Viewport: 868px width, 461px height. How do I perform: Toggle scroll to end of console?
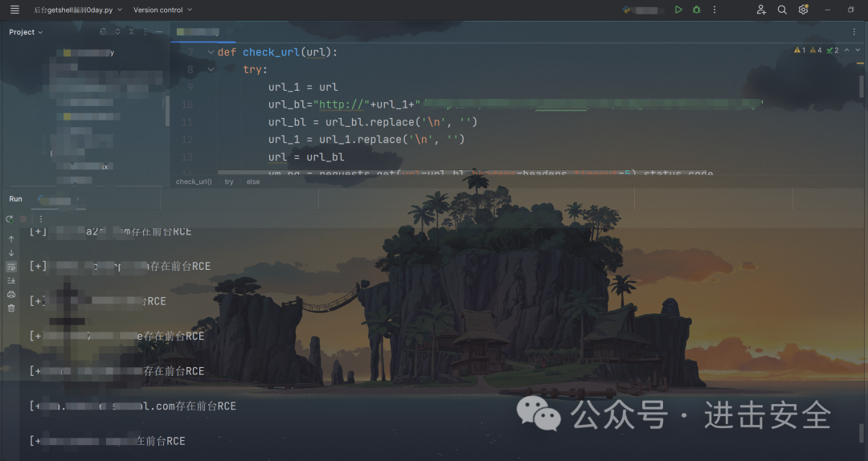click(x=11, y=280)
